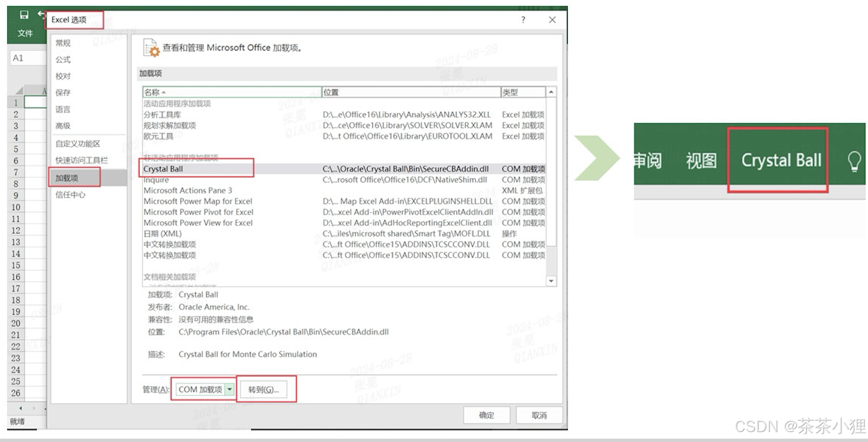Open the 审阅 ribbon tab
The width and height of the screenshot is (868, 442).
coord(648,161)
